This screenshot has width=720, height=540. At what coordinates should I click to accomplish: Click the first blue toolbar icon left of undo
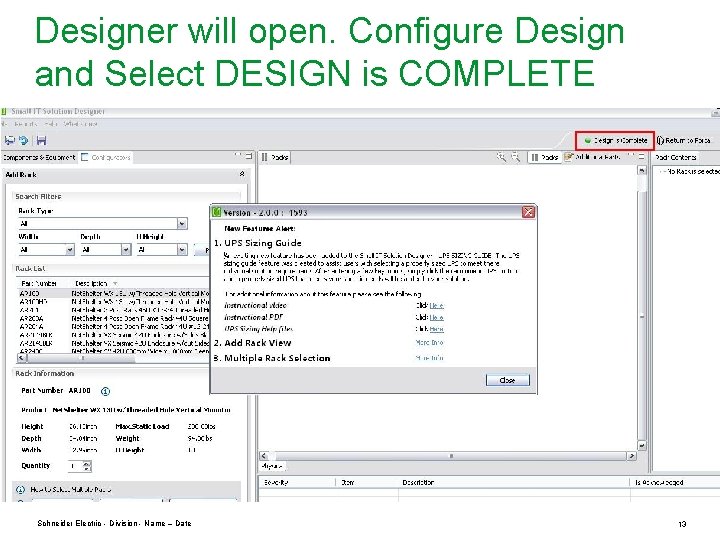click(x=9, y=141)
